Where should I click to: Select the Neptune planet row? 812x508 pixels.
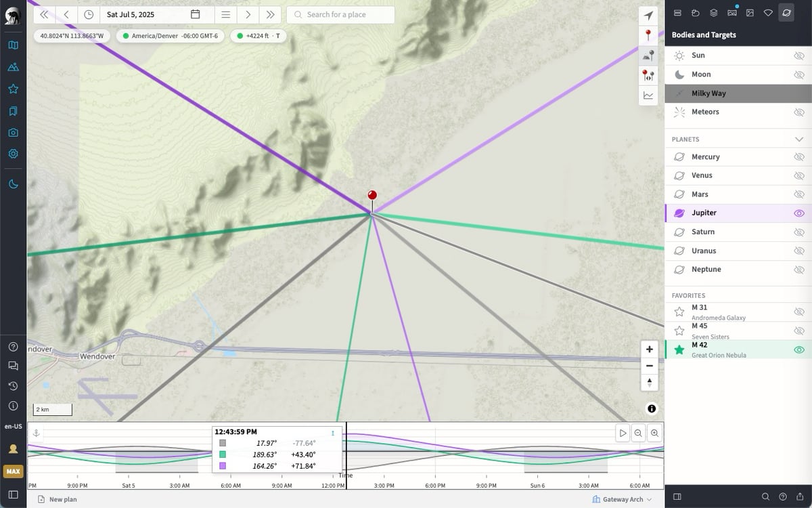click(x=738, y=270)
